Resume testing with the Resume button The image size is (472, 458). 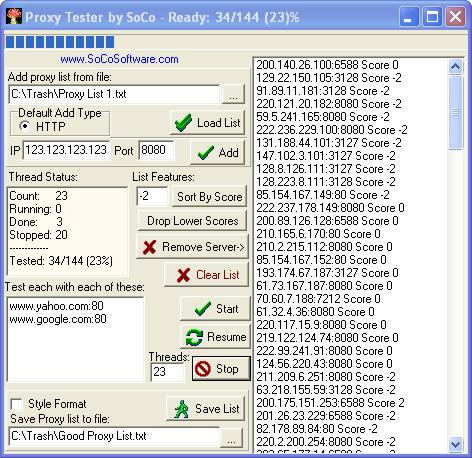(215, 336)
